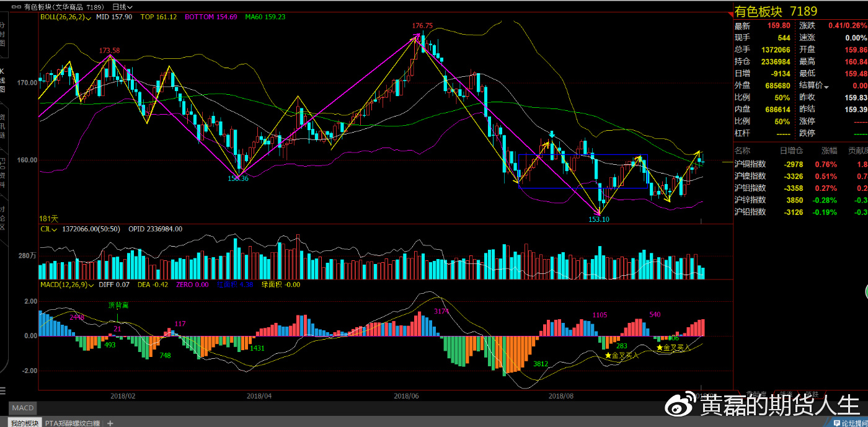The height and width of the screenshot is (427, 868).
Task: Click the 涨跌 value 0.41/0.26%
Action: coord(848,26)
